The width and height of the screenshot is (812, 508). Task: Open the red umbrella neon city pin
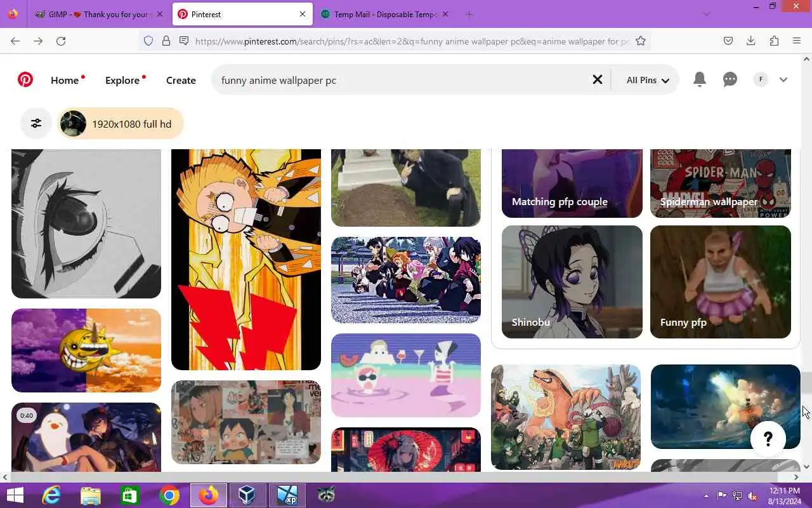[406, 450]
